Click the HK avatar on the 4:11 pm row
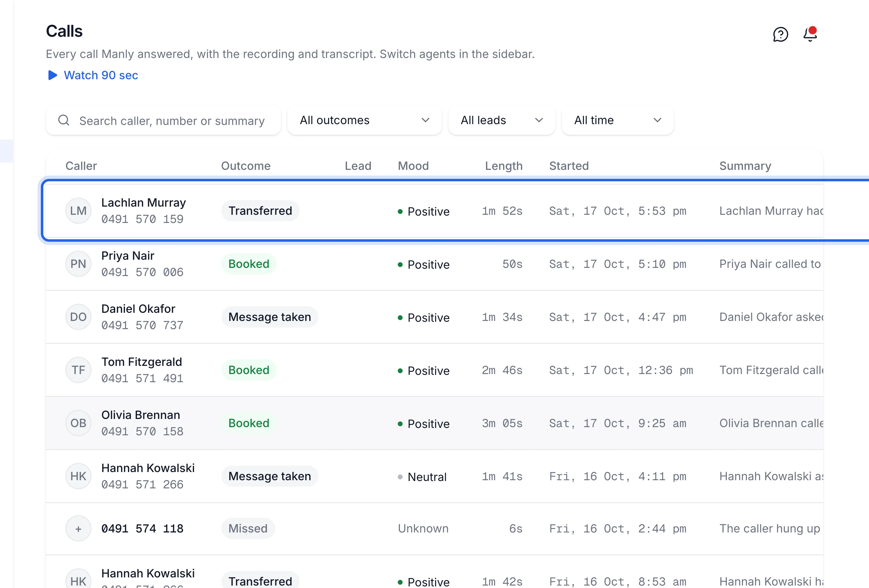 (78, 476)
